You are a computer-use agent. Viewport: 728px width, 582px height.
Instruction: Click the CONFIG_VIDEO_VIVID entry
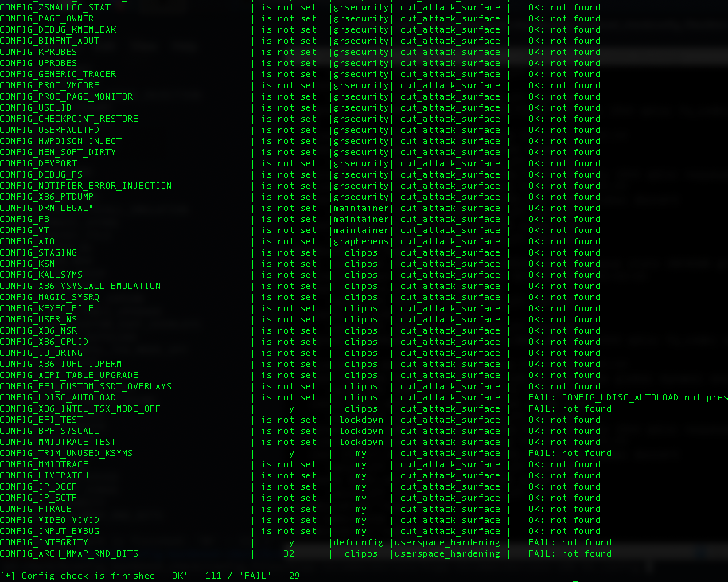[x=49, y=520]
